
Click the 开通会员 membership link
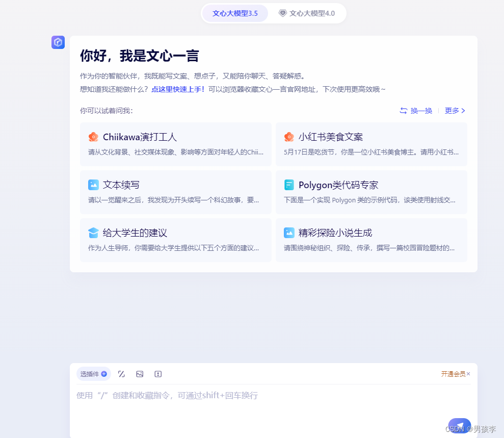click(453, 374)
